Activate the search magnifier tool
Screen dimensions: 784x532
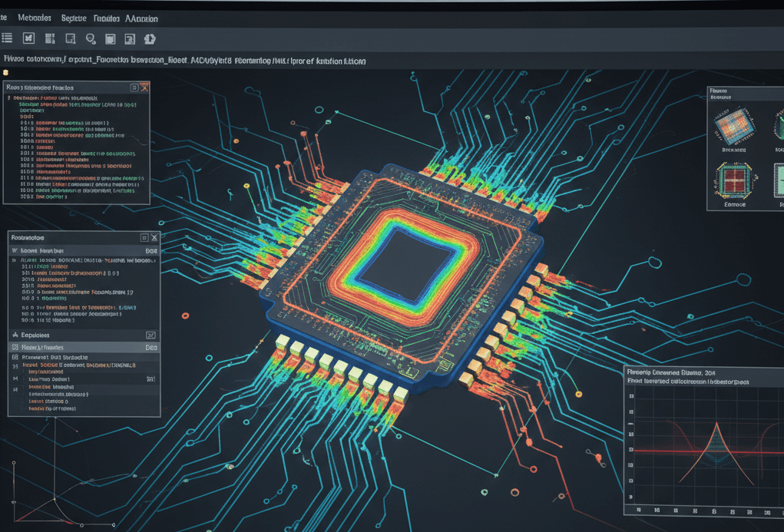91,37
